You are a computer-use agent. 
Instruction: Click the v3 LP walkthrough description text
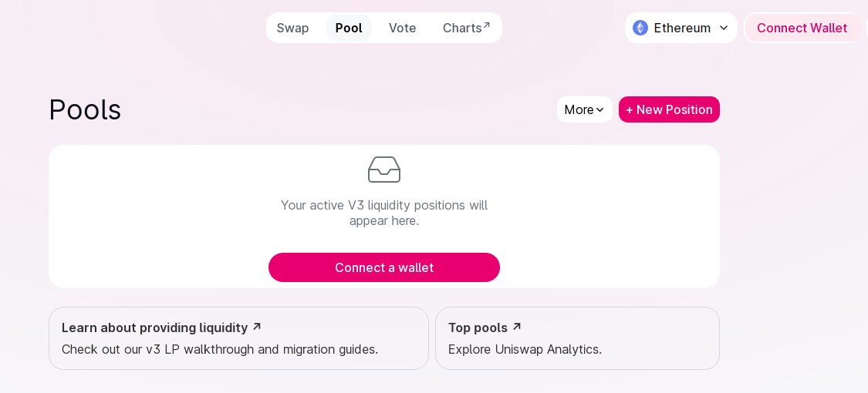click(220, 349)
